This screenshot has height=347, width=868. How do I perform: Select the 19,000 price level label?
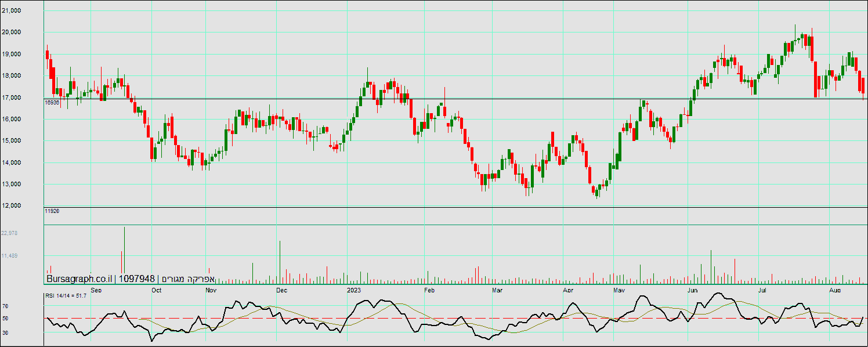12,55
